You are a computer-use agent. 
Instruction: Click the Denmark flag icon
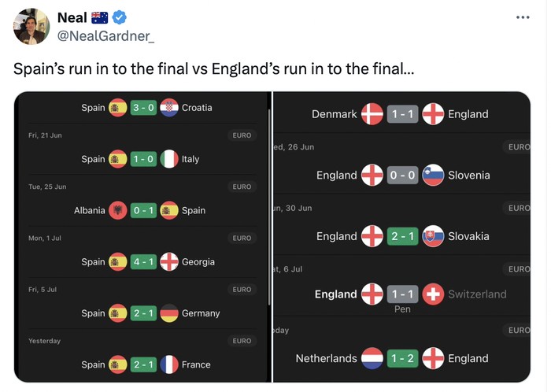(x=372, y=114)
